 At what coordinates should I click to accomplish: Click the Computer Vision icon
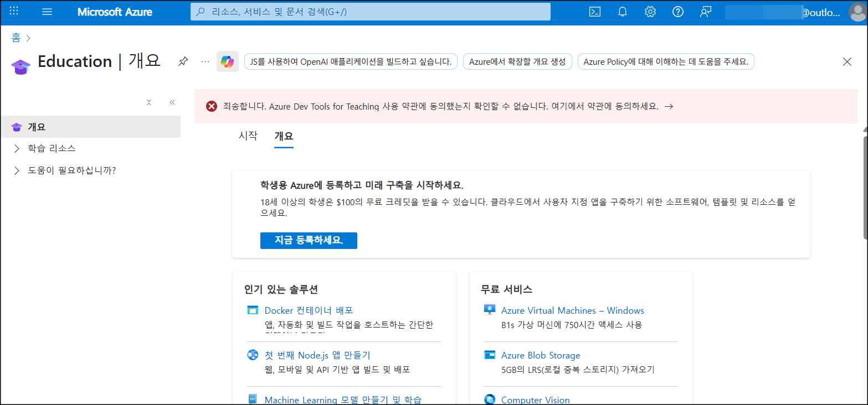point(489,399)
